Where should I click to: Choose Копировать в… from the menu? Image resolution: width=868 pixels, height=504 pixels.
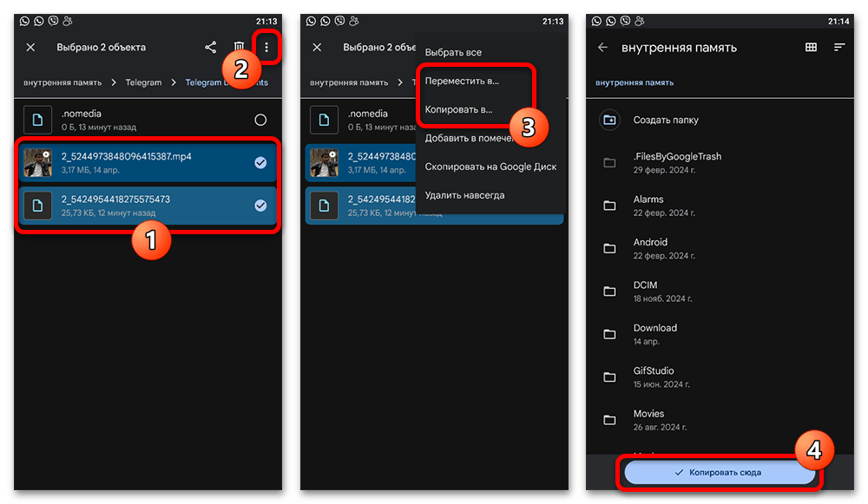(458, 109)
